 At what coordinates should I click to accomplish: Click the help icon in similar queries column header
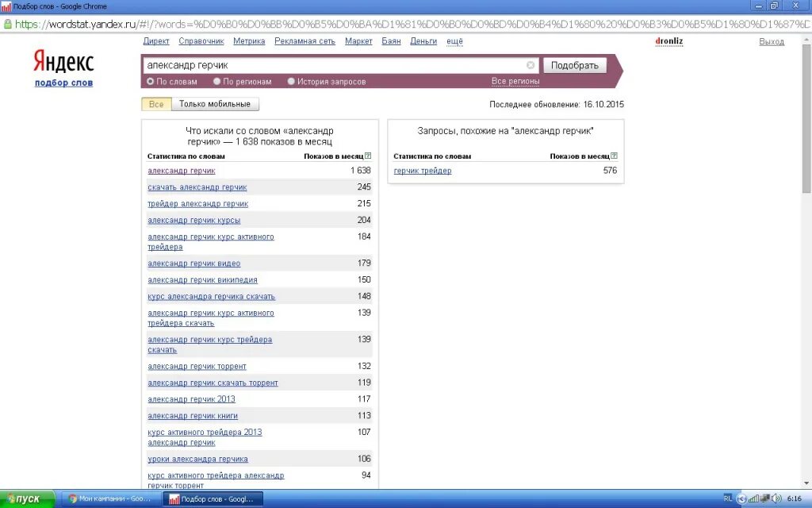coord(614,156)
